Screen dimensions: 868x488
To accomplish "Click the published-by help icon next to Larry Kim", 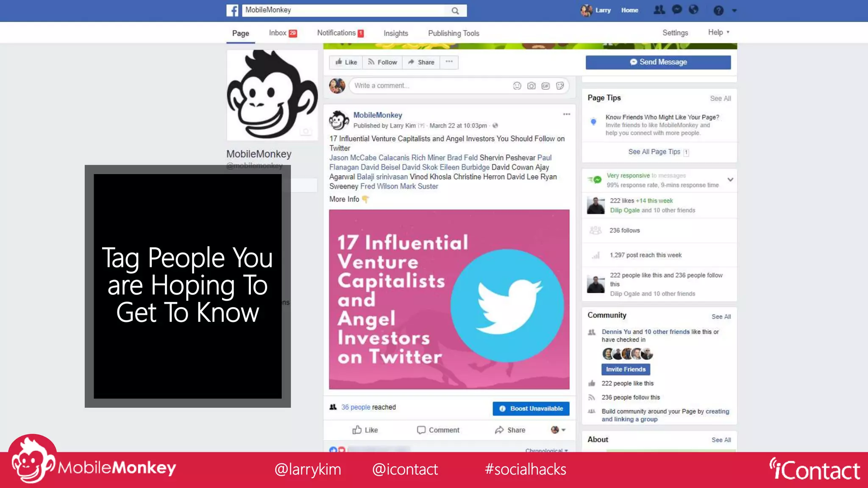I will [x=421, y=126].
